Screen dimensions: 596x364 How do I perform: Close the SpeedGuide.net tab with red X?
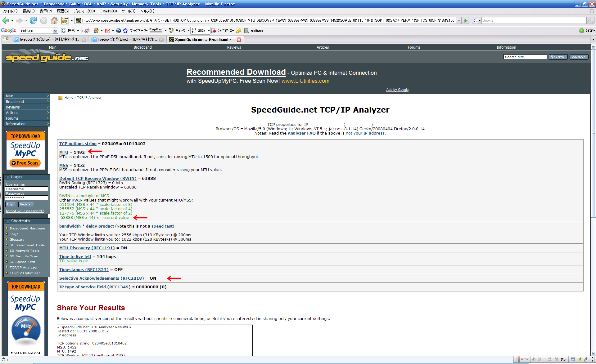(x=239, y=40)
